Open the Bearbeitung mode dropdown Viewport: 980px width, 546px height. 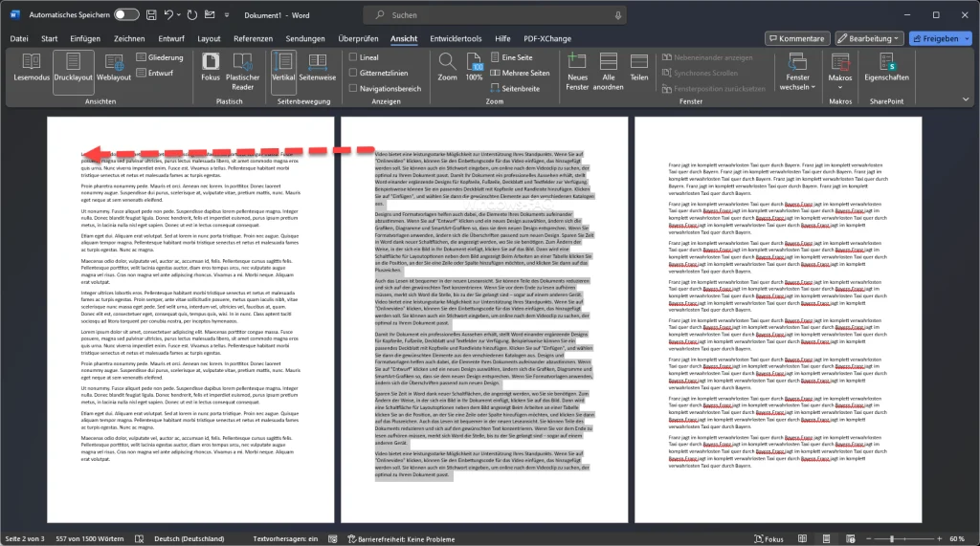pyautogui.click(x=869, y=39)
